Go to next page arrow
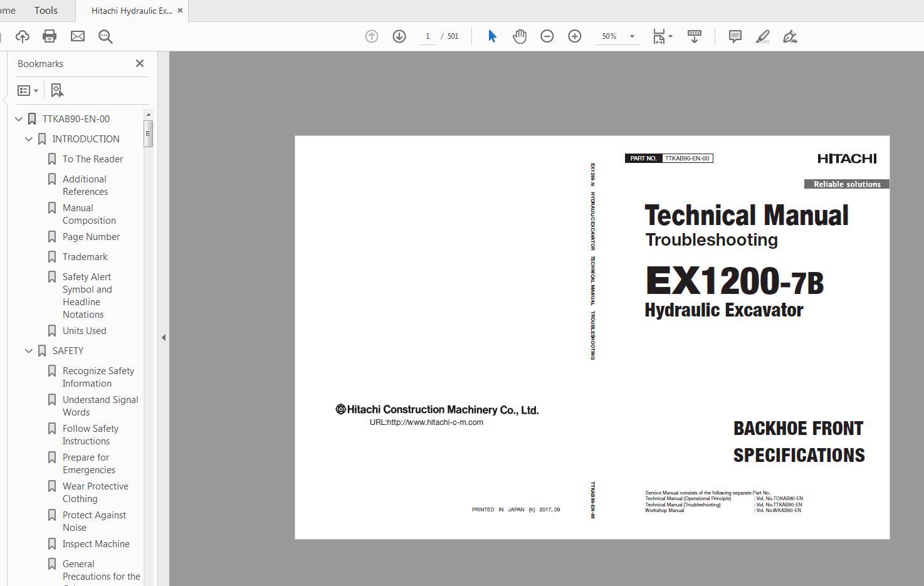The width and height of the screenshot is (924, 586). pyautogui.click(x=399, y=36)
